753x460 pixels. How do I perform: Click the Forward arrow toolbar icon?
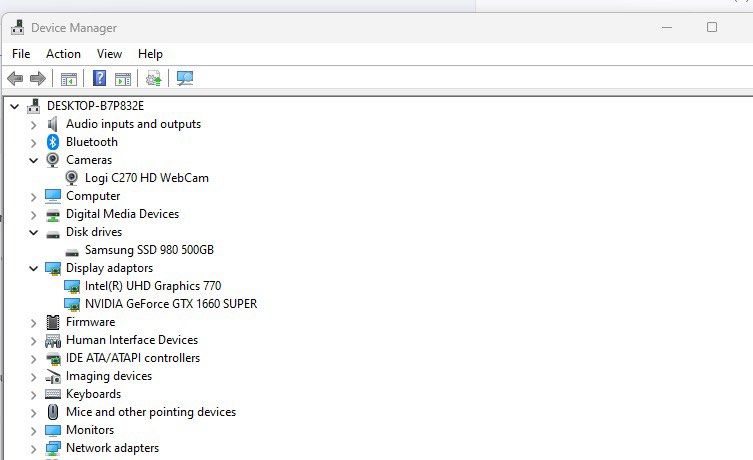tap(37, 78)
